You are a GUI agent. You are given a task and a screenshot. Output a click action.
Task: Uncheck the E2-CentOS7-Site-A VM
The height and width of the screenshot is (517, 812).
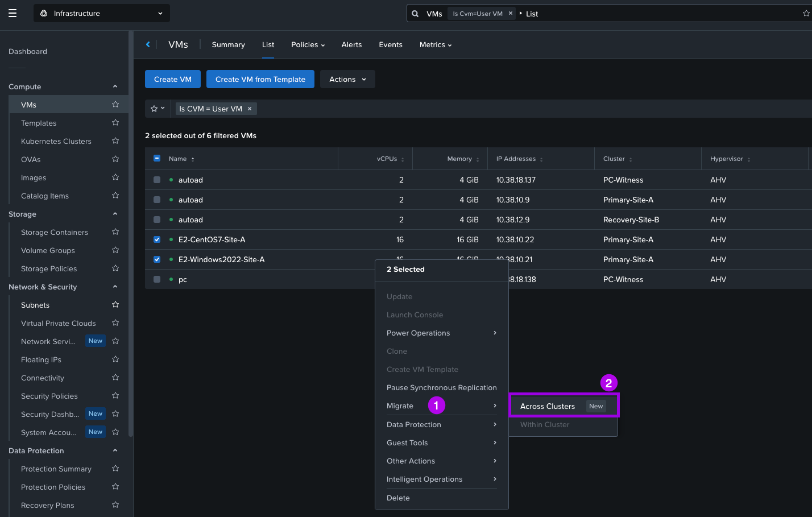(157, 239)
